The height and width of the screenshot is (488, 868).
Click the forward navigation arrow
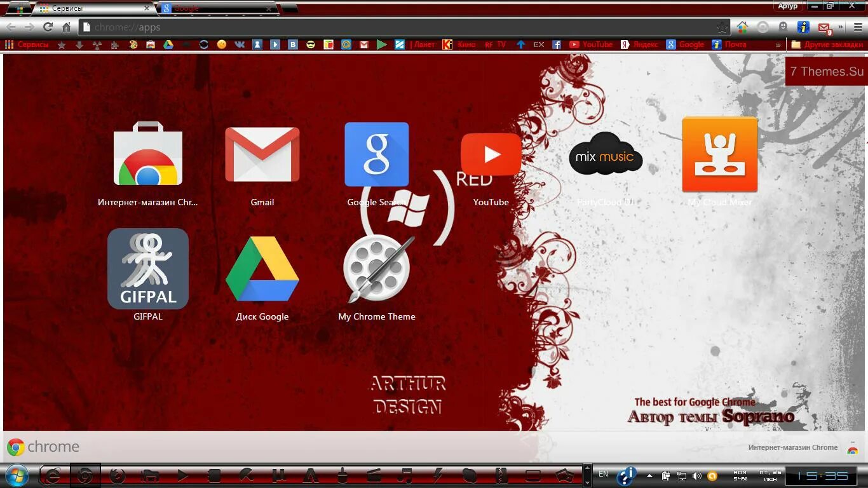(x=29, y=27)
